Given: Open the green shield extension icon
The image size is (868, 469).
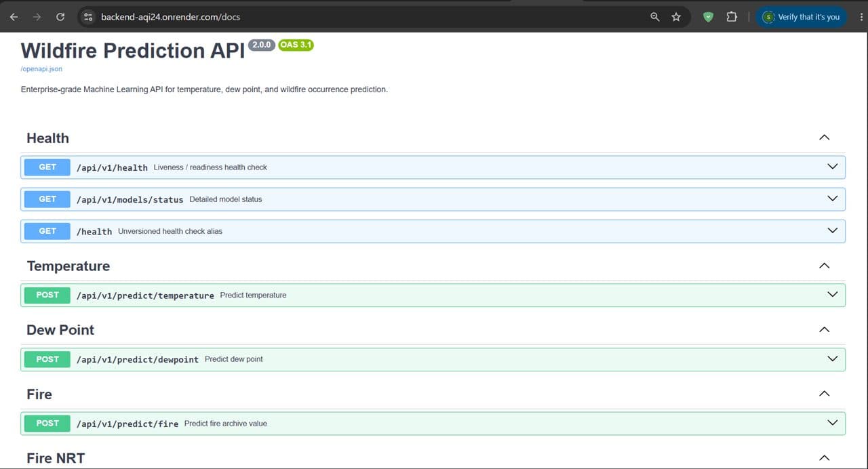Looking at the screenshot, I should point(708,17).
